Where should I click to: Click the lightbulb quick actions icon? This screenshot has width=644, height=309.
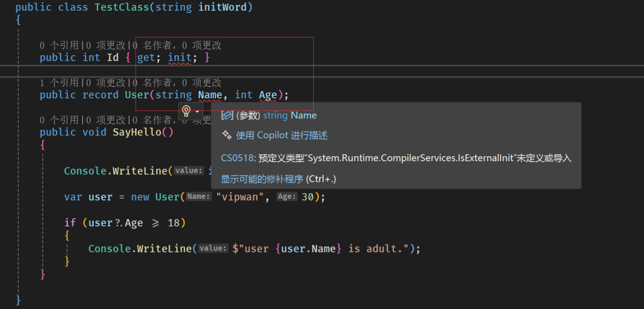[x=186, y=111]
